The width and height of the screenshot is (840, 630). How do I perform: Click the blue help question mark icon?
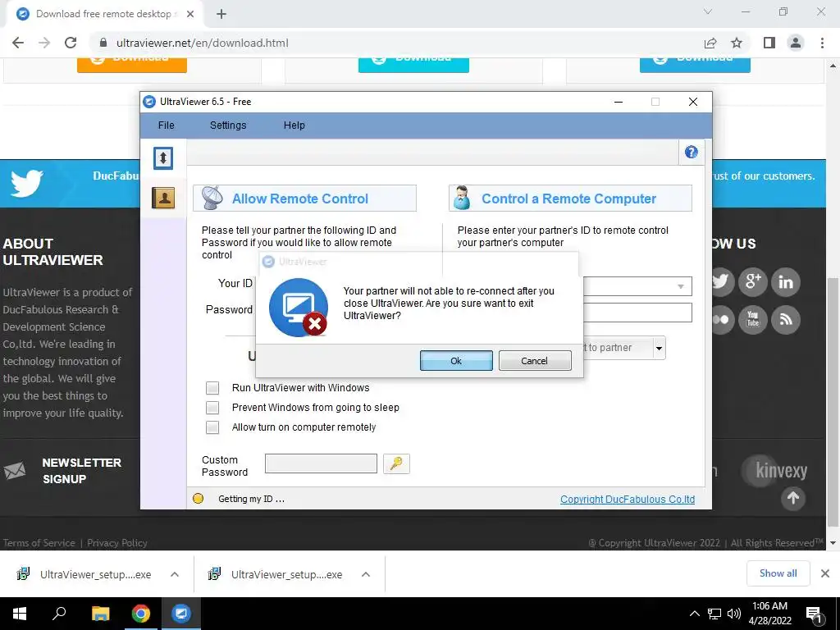point(691,152)
